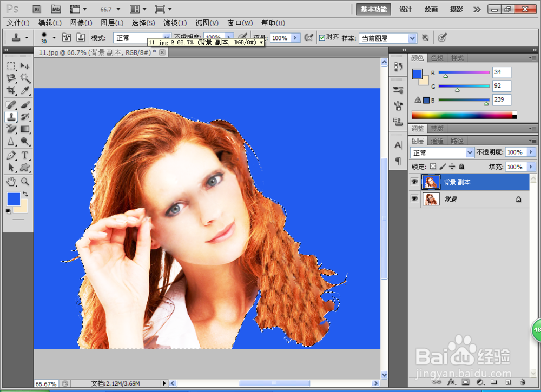Toggle lock image pixels brush icon

(x=443, y=167)
